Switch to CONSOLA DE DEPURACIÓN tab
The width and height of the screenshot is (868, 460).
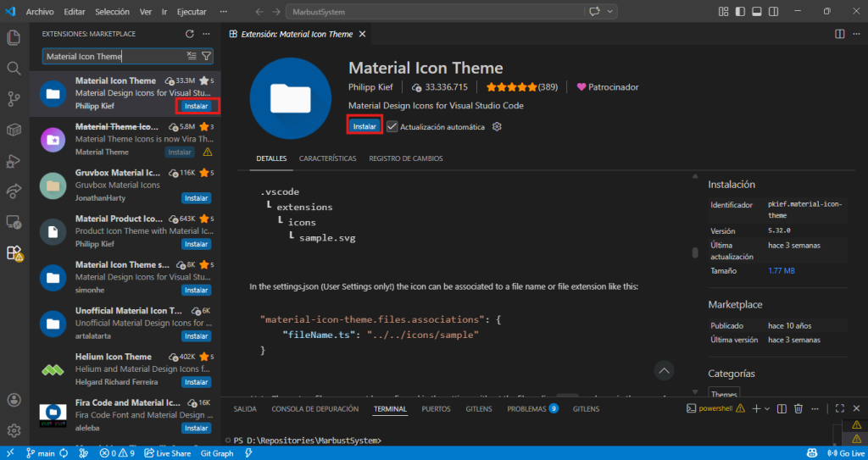coord(315,409)
